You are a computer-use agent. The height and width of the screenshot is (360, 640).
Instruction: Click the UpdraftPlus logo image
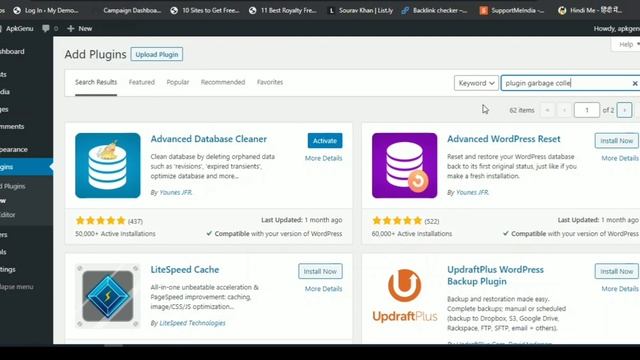(404, 296)
